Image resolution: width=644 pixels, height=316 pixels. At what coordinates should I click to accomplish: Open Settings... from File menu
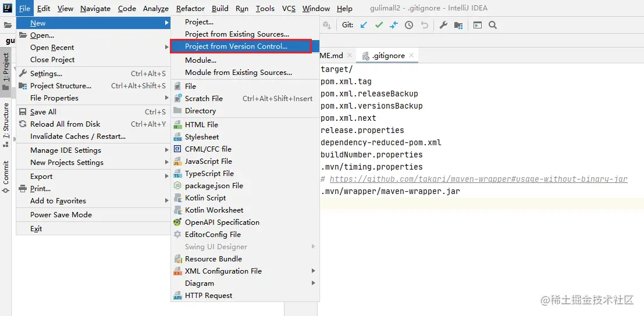[93, 74]
